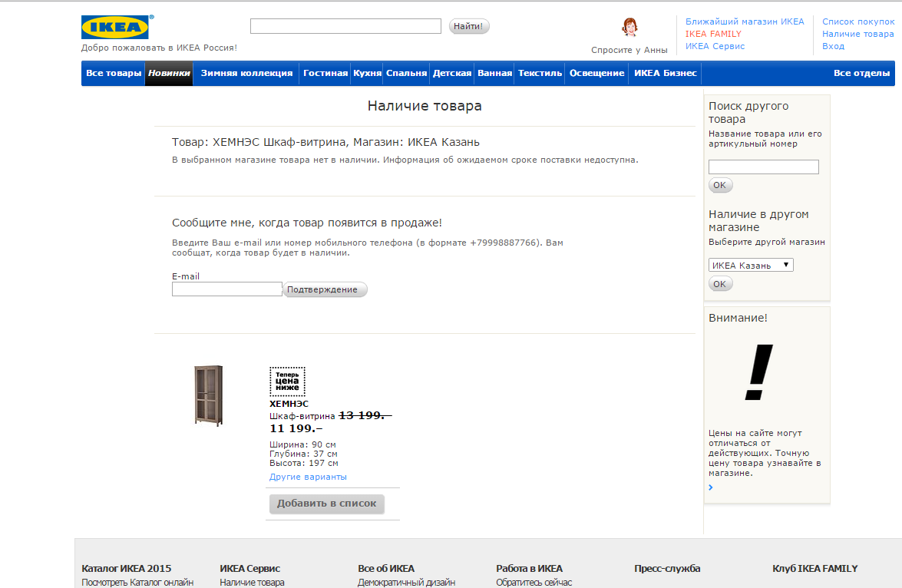Click footer heading Работа в ИКЕА

529,569
